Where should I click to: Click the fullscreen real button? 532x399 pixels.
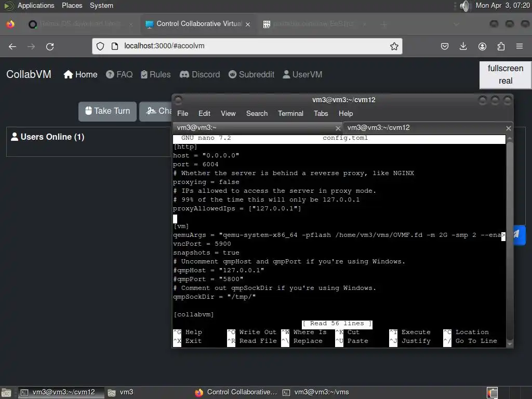coord(505,75)
